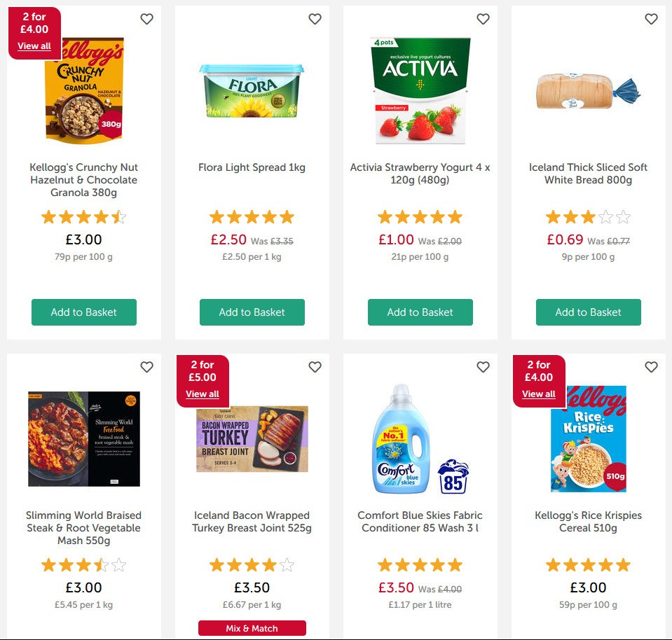This screenshot has height=640, width=672.
Task: Open View all under Rice Krispies 2 for £4.00 badge
Action: coord(538,394)
